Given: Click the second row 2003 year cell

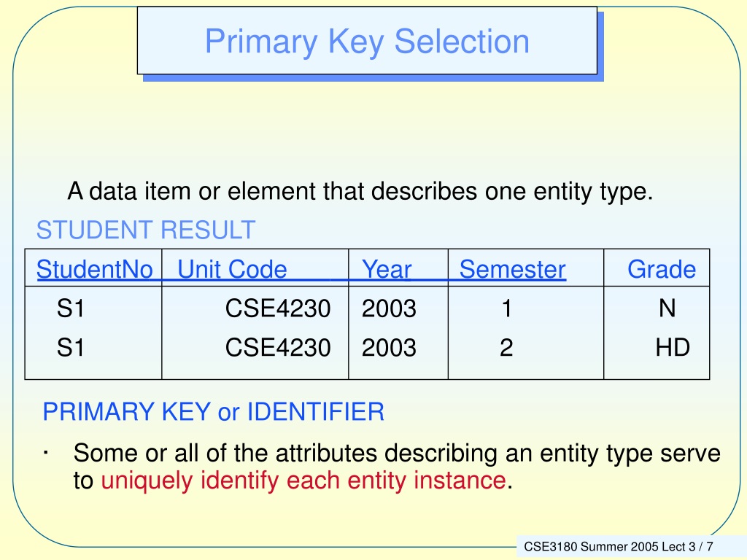Looking at the screenshot, I should [x=389, y=347].
